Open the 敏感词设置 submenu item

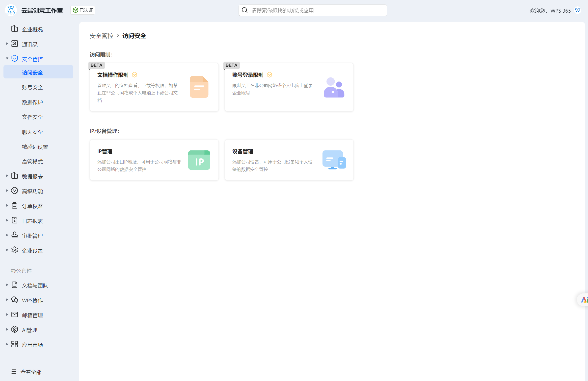(35, 147)
